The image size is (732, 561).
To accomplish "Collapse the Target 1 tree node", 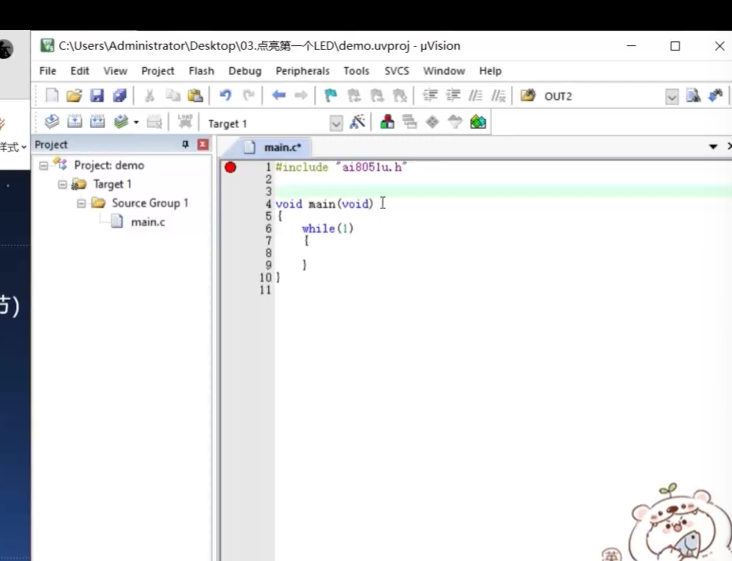I will [62, 184].
